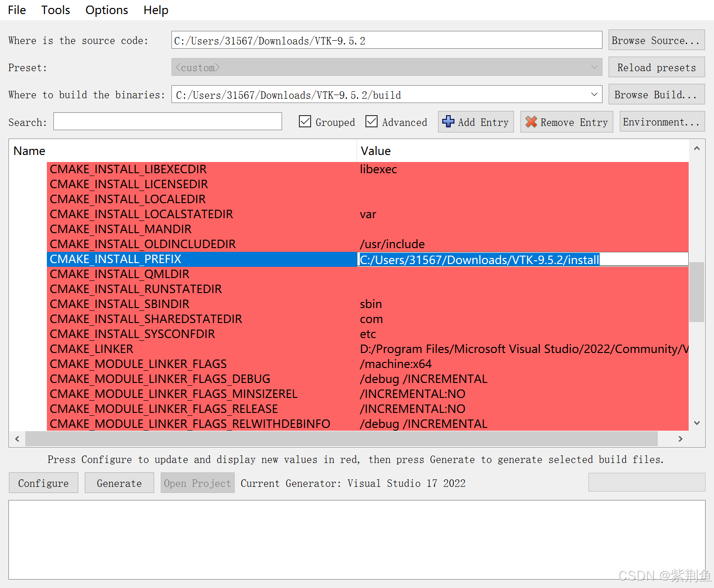Select the CMAKE_INSTALL_SYSCONFDIR row
714x588 pixels.
[368, 334]
